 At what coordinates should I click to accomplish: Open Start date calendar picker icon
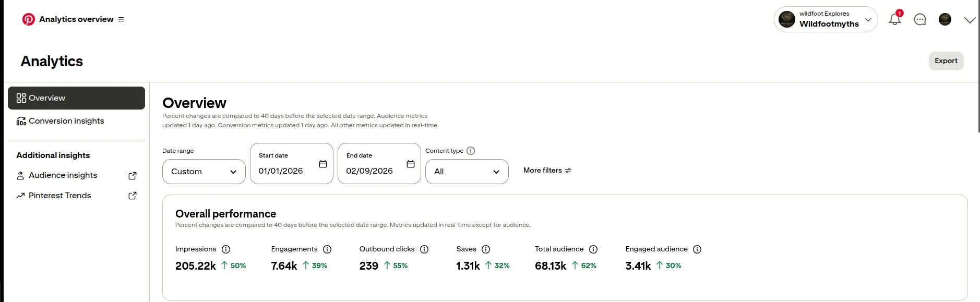pos(323,164)
